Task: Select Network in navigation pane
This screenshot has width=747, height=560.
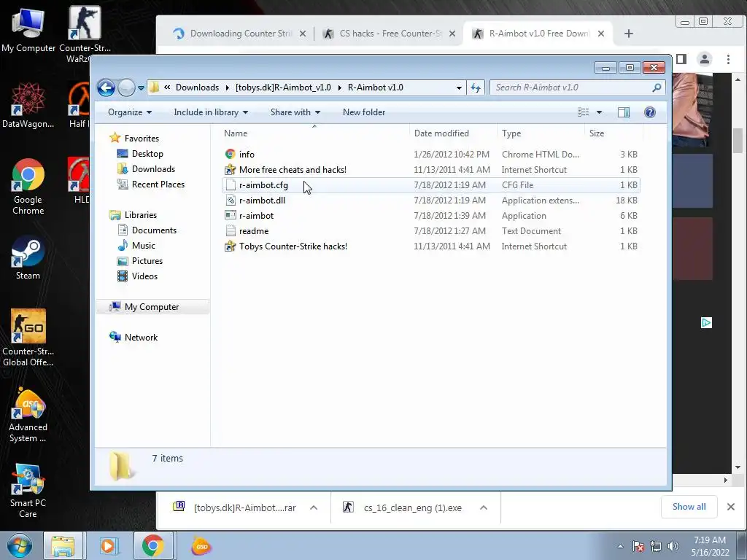Action: coord(141,338)
